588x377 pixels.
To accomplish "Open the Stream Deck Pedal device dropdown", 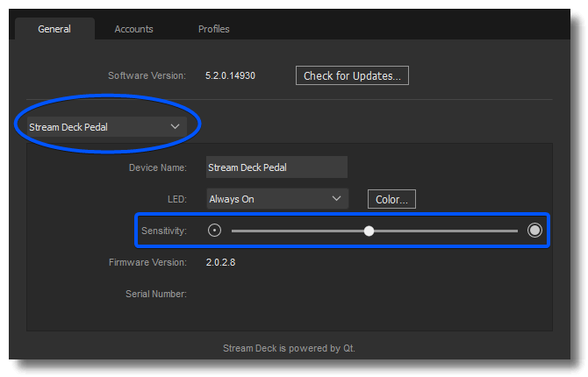I will [106, 126].
